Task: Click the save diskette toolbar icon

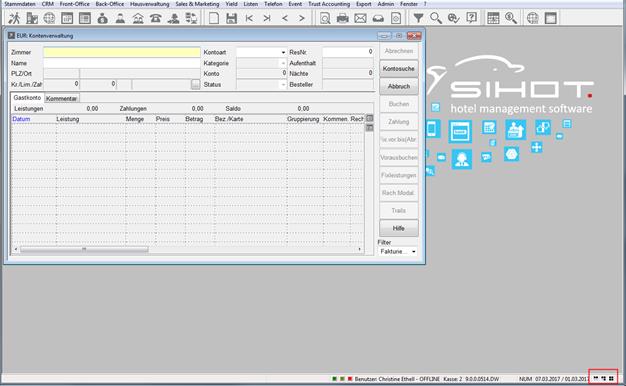Action: click(x=232, y=18)
